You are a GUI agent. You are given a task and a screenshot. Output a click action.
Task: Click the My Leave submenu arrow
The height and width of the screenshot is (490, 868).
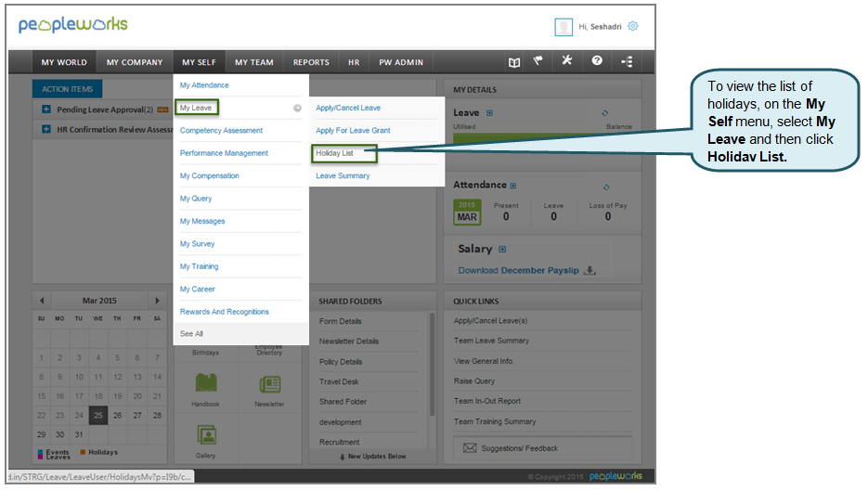[x=297, y=108]
